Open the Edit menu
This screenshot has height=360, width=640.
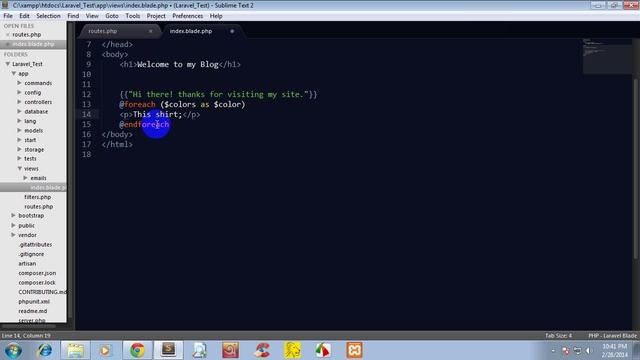point(24,16)
